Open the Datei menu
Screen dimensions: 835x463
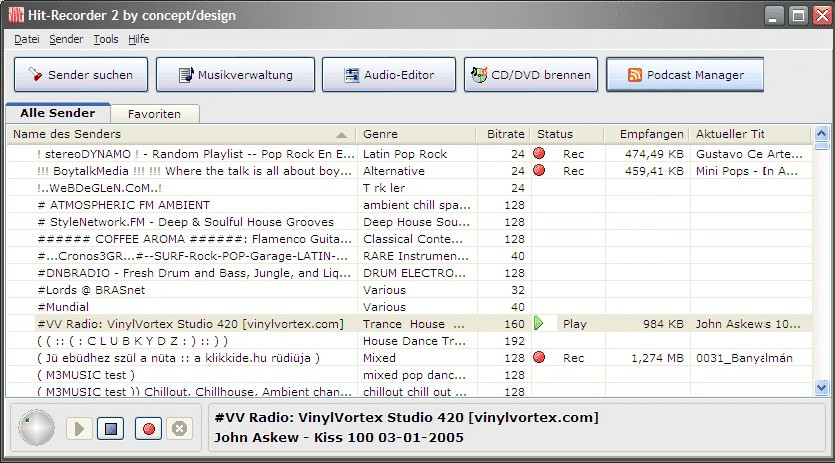[x=27, y=39]
